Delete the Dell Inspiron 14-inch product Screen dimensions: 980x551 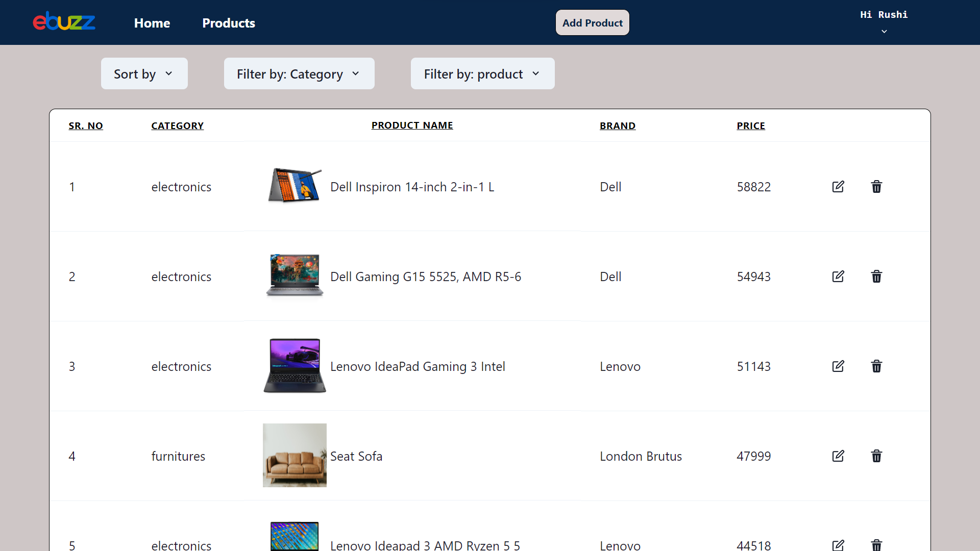pyautogui.click(x=876, y=187)
